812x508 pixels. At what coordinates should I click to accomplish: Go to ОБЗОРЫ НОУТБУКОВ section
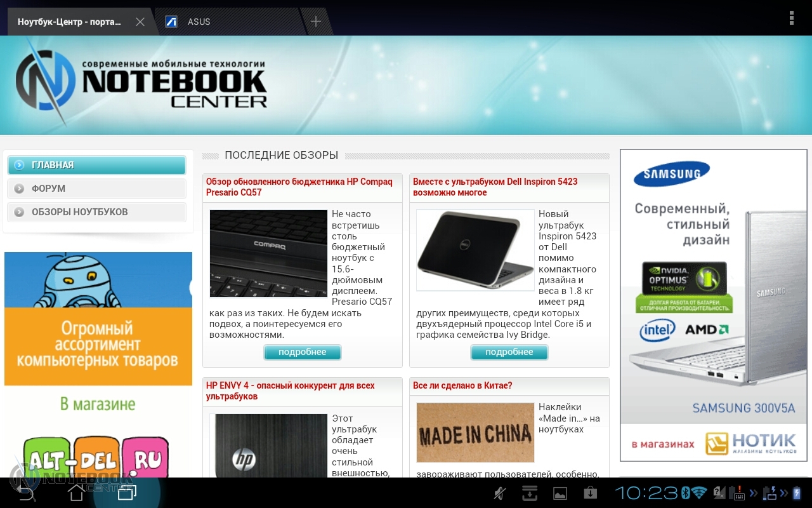[96, 212]
